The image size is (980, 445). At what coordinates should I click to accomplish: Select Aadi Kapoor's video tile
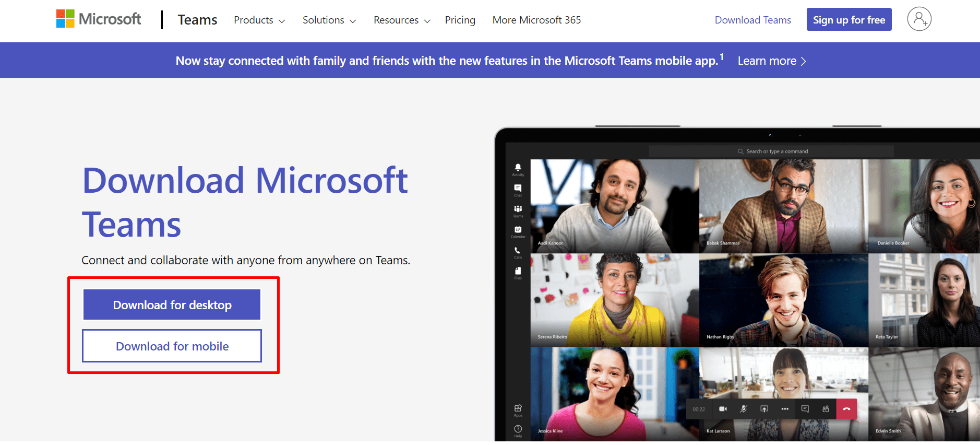pos(615,206)
